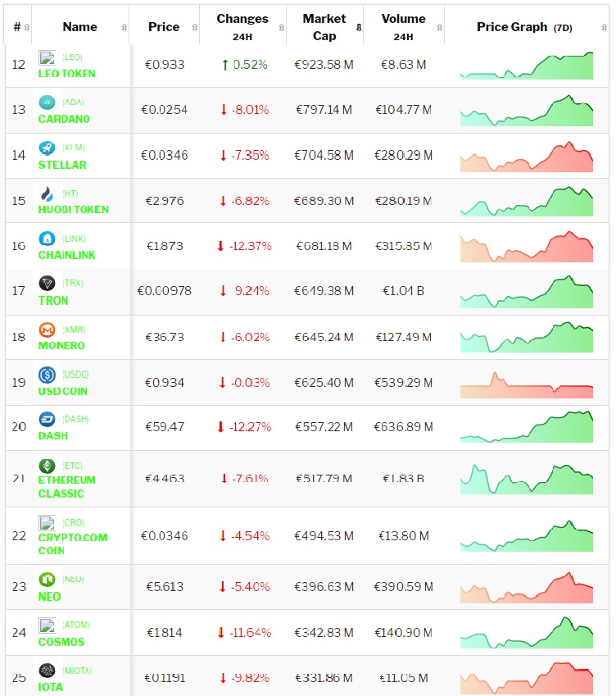Sort by Market Cap column header
This screenshot has width=616, height=696.
(324, 27)
